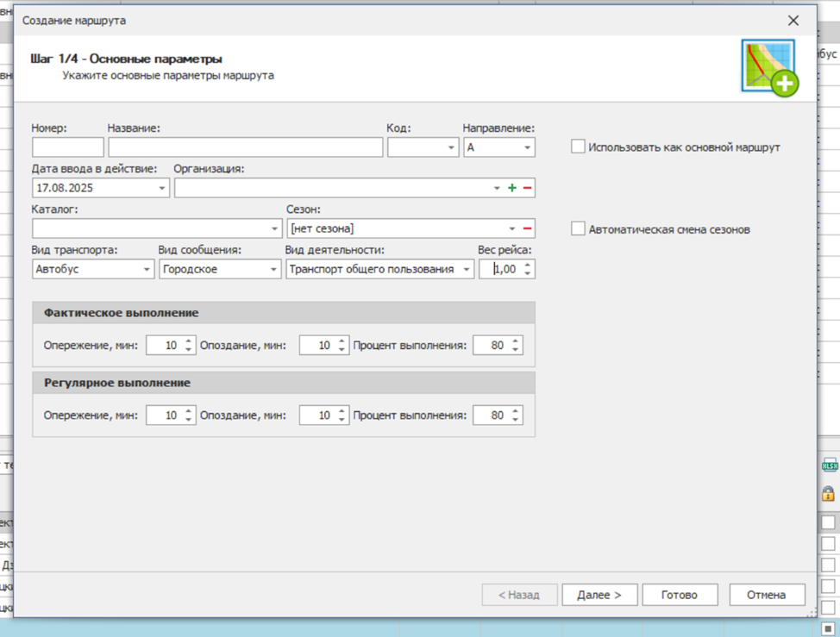Expand the Направление dropdown
The height and width of the screenshot is (637, 840).
point(527,147)
